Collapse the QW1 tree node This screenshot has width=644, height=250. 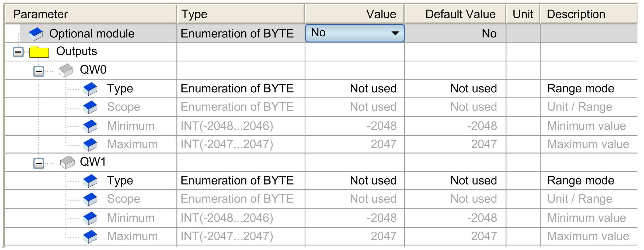click(x=39, y=163)
